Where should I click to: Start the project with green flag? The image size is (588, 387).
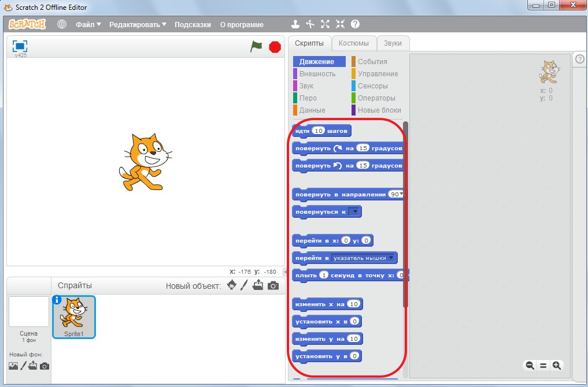click(x=256, y=47)
